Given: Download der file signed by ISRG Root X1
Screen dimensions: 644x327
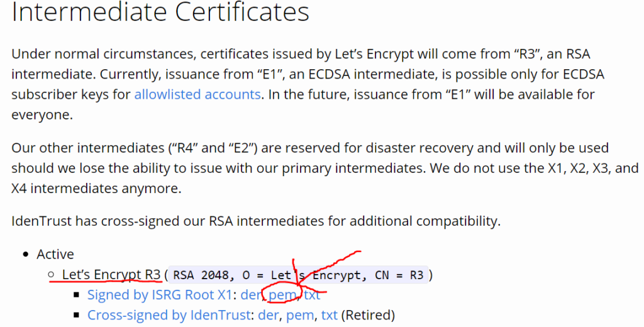Looking at the screenshot, I should (x=250, y=295).
